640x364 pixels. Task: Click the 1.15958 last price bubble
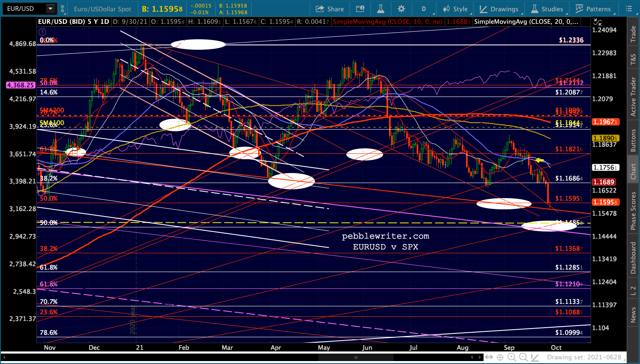pyautogui.click(x=605, y=202)
